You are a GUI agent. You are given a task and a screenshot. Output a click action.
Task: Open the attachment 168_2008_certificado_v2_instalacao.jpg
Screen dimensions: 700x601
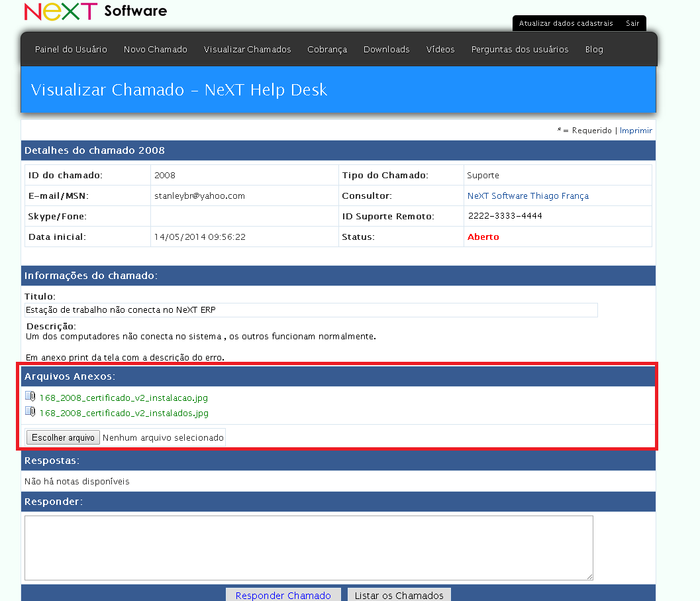(123, 397)
